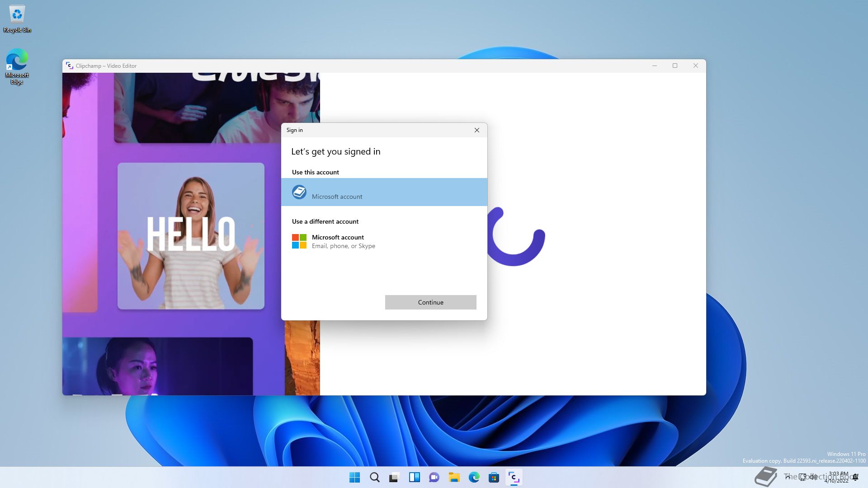Open Task View from the taskbar

click(394, 477)
